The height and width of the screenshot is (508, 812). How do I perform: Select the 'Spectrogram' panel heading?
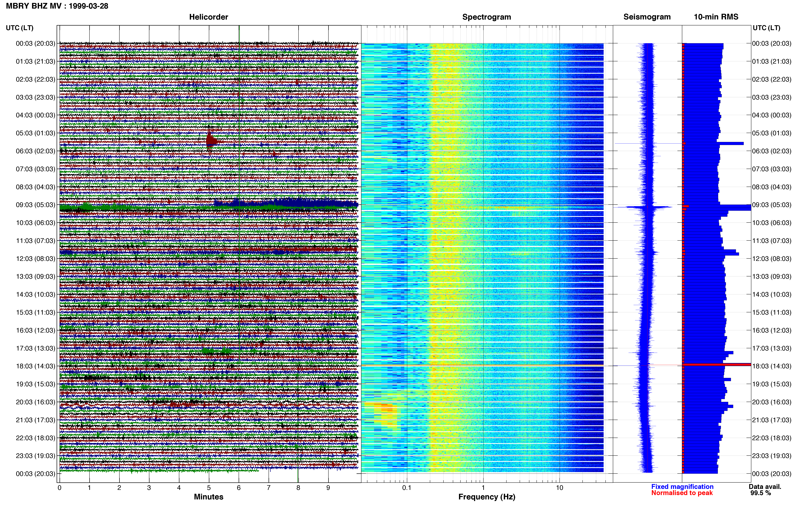coord(487,17)
